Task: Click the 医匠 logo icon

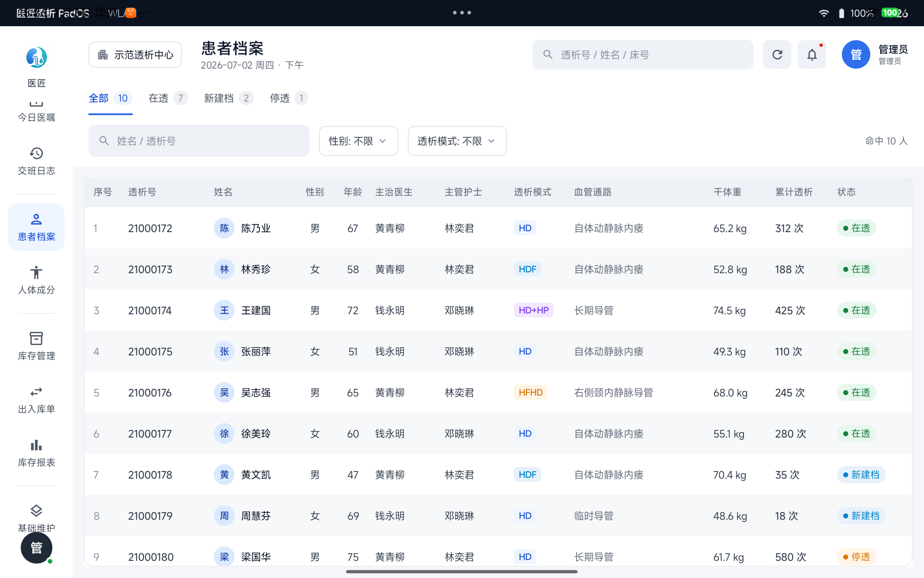Action: coord(36,57)
